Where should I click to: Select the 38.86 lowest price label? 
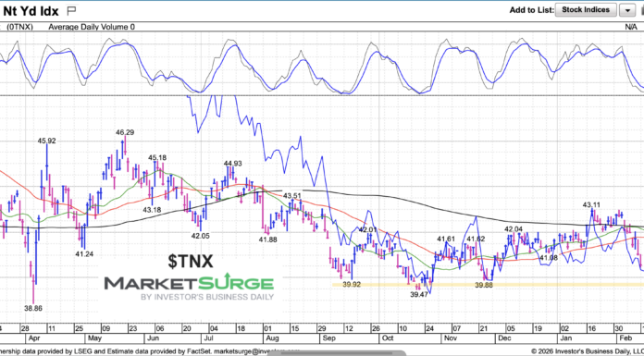[33, 308]
